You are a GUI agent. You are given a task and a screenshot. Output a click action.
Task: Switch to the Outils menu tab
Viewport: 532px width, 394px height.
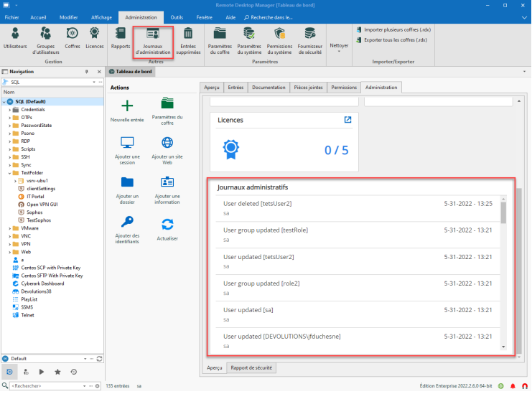coord(177,17)
